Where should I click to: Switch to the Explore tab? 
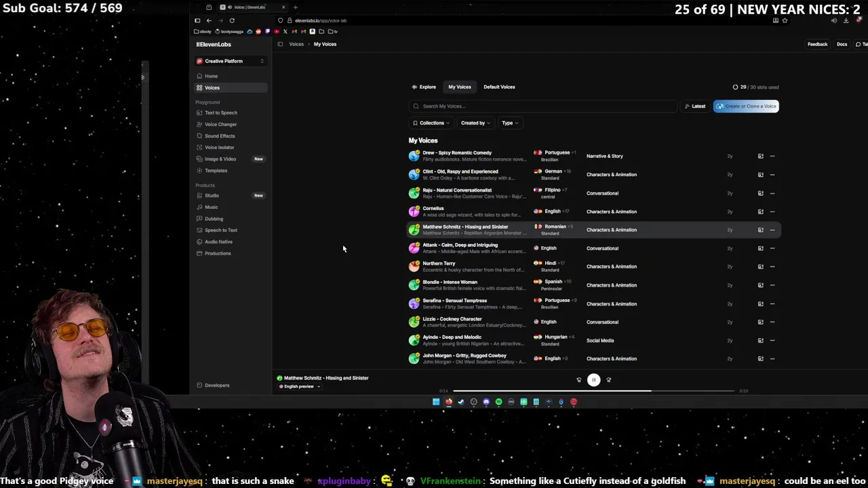click(x=424, y=87)
